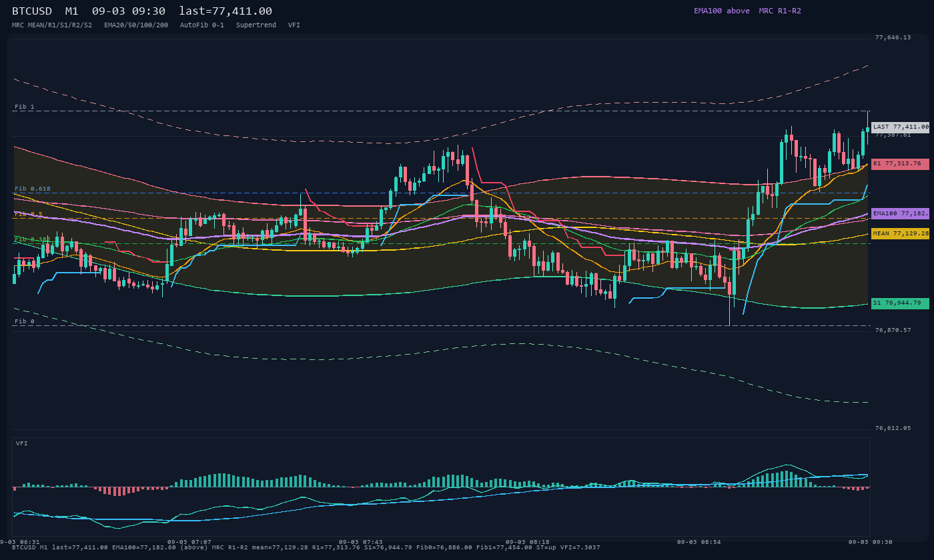Click Fib1=77,454.00 in the bottom status line
Viewport: 934px width, 560px height.
[x=504, y=547]
